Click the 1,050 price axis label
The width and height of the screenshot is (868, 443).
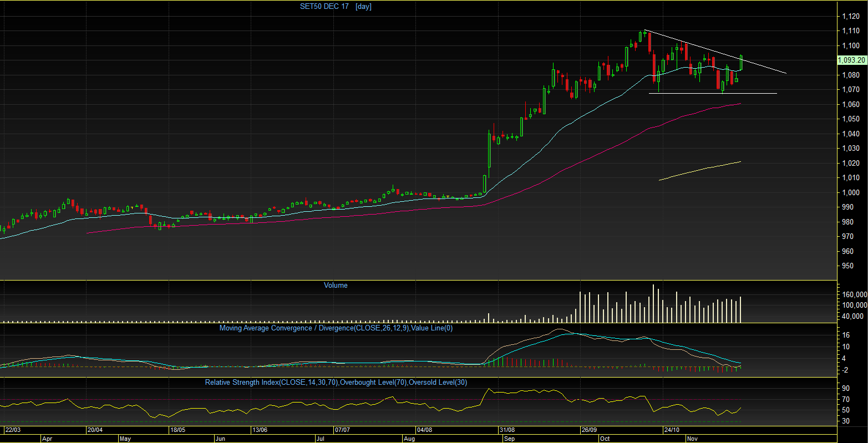coord(851,119)
